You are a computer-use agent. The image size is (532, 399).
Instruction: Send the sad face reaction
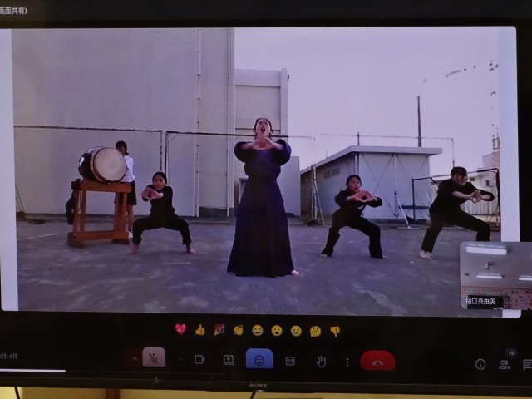[x=296, y=330]
